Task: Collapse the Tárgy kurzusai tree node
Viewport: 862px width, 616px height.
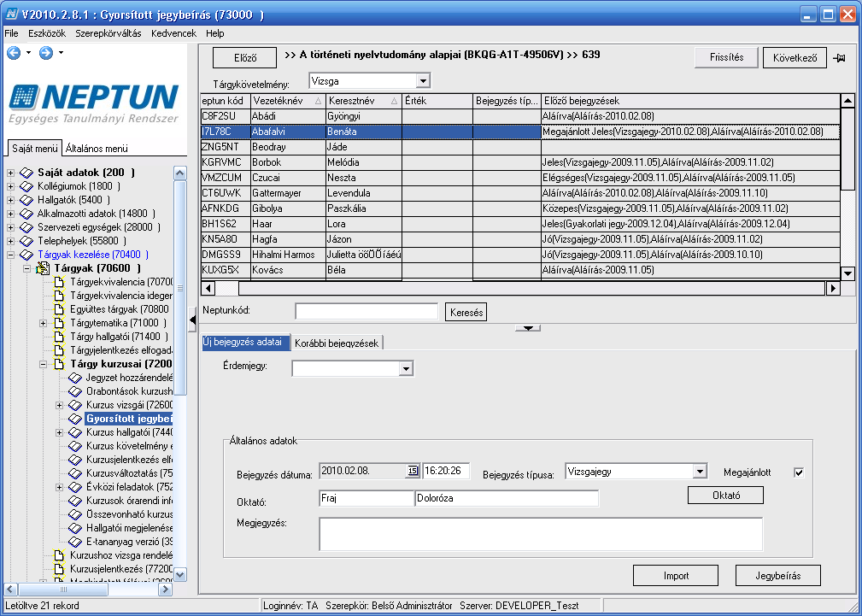Action: (43, 364)
